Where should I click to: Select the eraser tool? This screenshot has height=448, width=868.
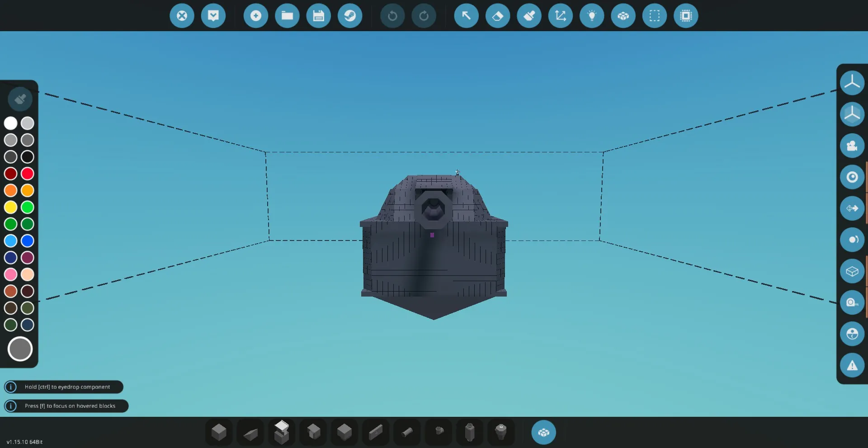click(x=498, y=16)
